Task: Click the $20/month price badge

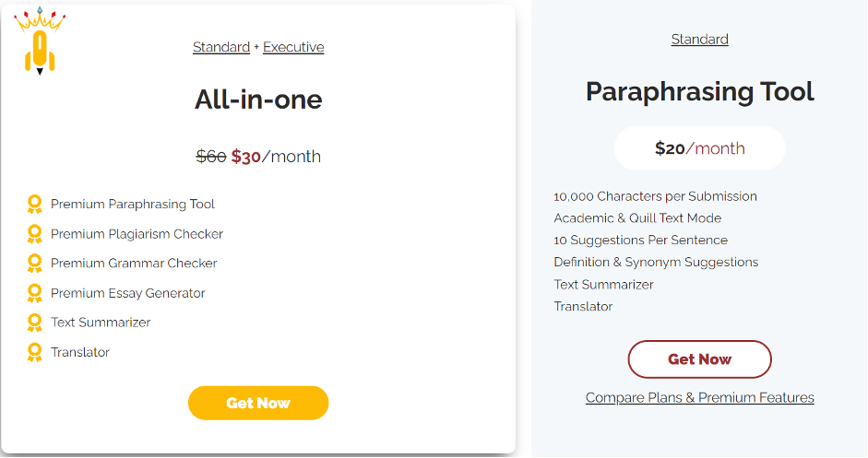Action: click(699, 148)
